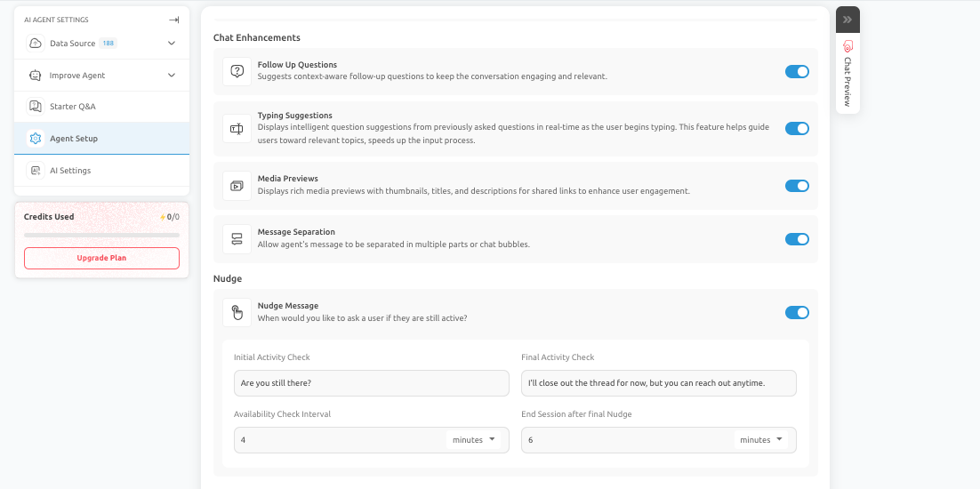The height and width of the screenshot is (489, 980).
Task: Click the Chat Preview icon
Action: [847, 45]
